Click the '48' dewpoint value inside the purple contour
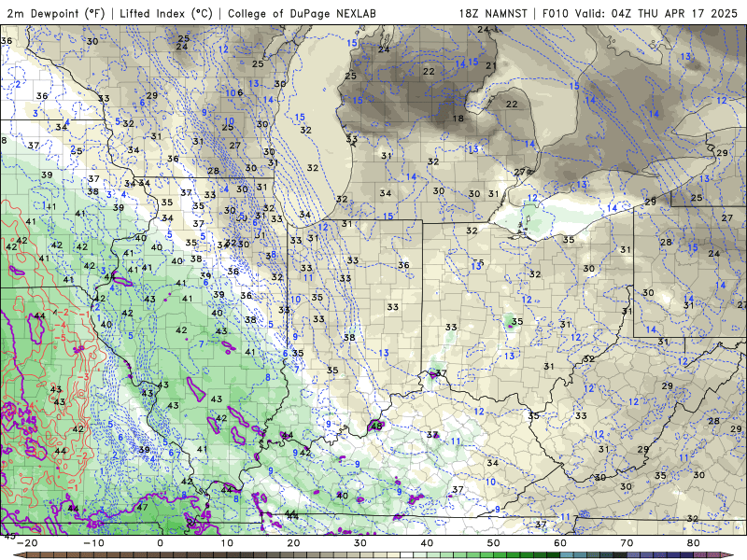 [376, 426]
